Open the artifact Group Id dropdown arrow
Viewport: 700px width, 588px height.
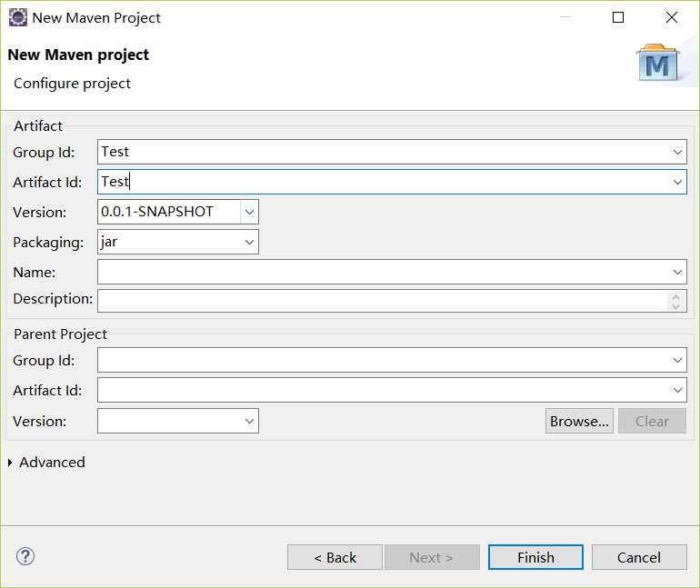(x=678, y=152)
